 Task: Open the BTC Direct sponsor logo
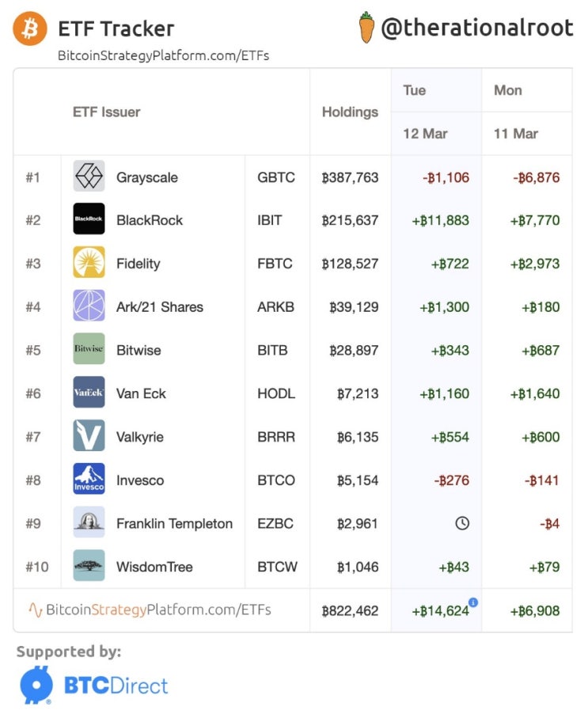[94, 685]
